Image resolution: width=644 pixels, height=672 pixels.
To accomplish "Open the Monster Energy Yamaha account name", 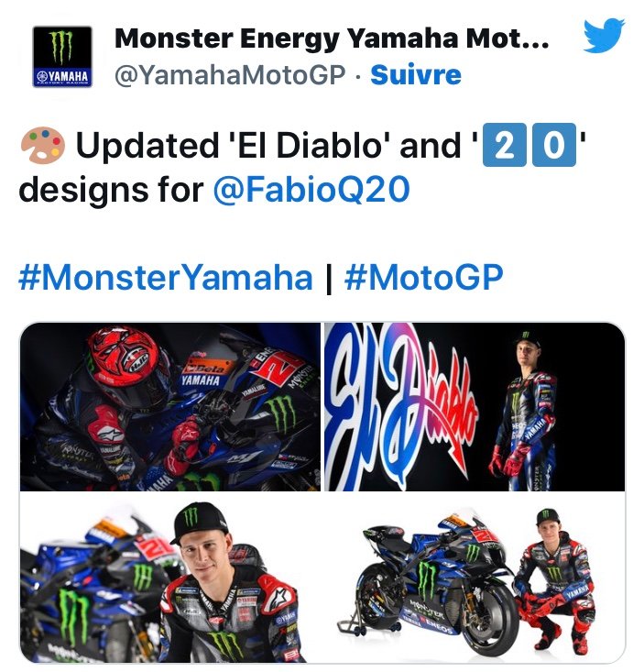I will (332, 39).
